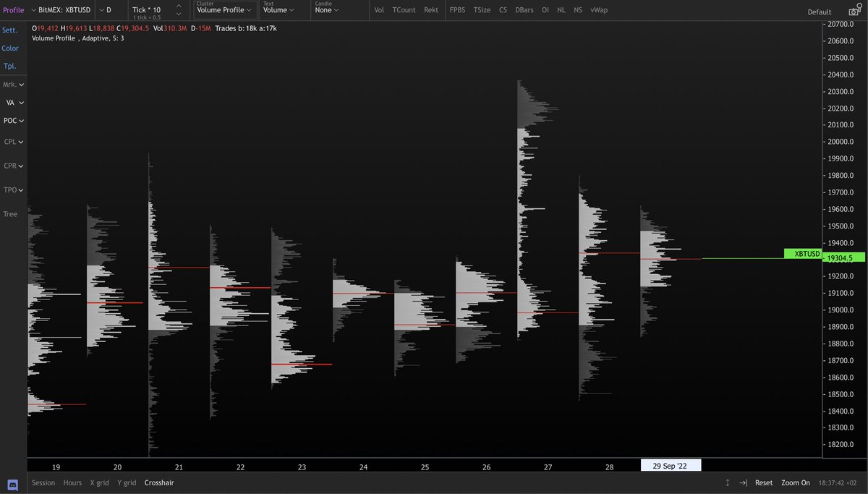868x494 pixels.
Task: Click the OI open interest tool
Action: (545, 10)
